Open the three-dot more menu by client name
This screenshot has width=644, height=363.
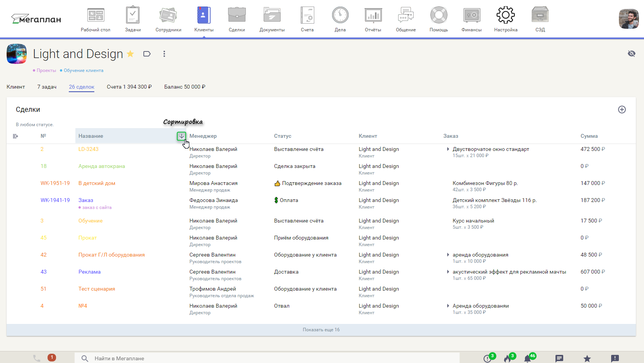coord(164,54)
